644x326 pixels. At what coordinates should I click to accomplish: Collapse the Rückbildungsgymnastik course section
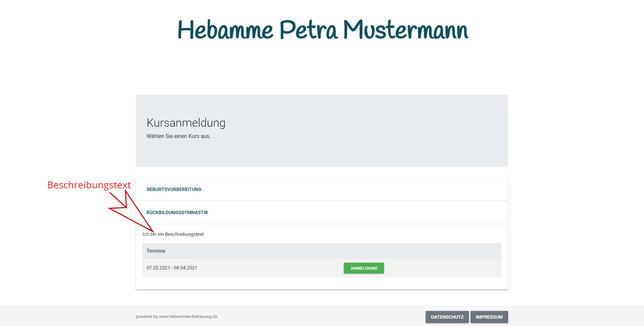[x=177, y=212]
